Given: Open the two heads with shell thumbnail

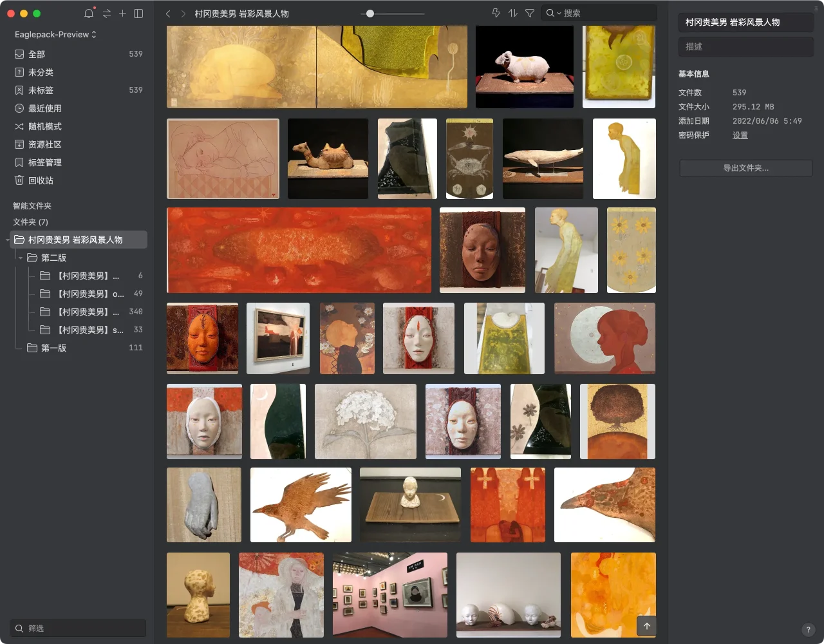Looking at the screenshot, I should tap(509, 595).
